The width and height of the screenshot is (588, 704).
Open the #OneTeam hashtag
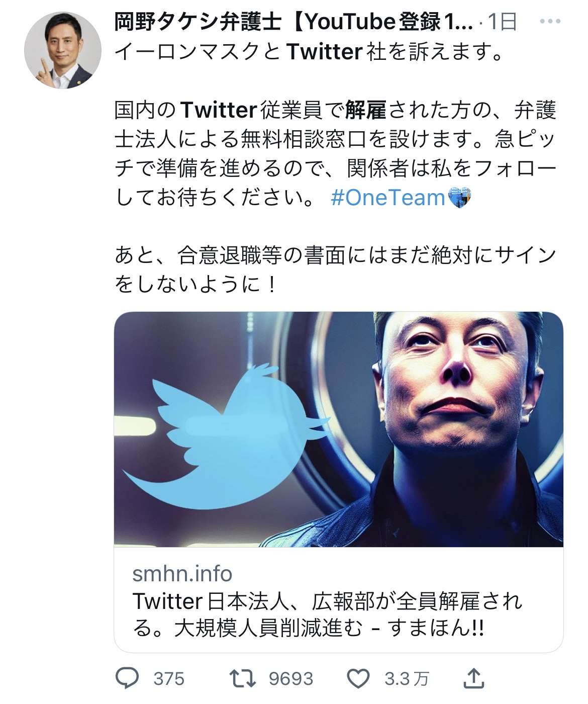(388, 198)
